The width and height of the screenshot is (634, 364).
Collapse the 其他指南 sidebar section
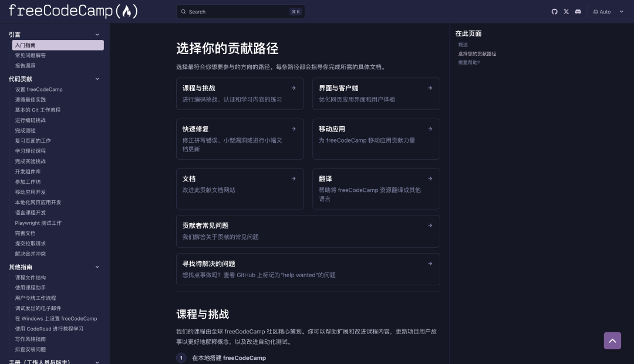[x=97, y=267]
